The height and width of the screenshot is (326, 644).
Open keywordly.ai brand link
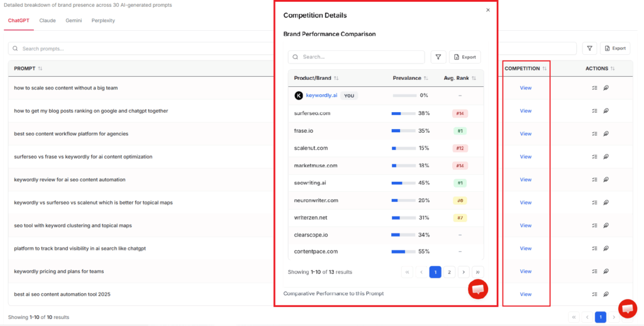click(x=321, y=96)
